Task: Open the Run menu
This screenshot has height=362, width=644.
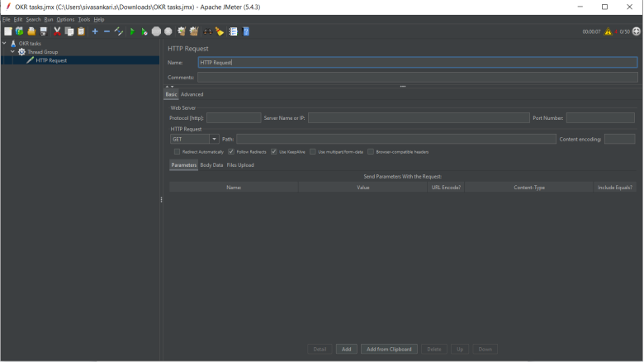Action: coord(49,19)
